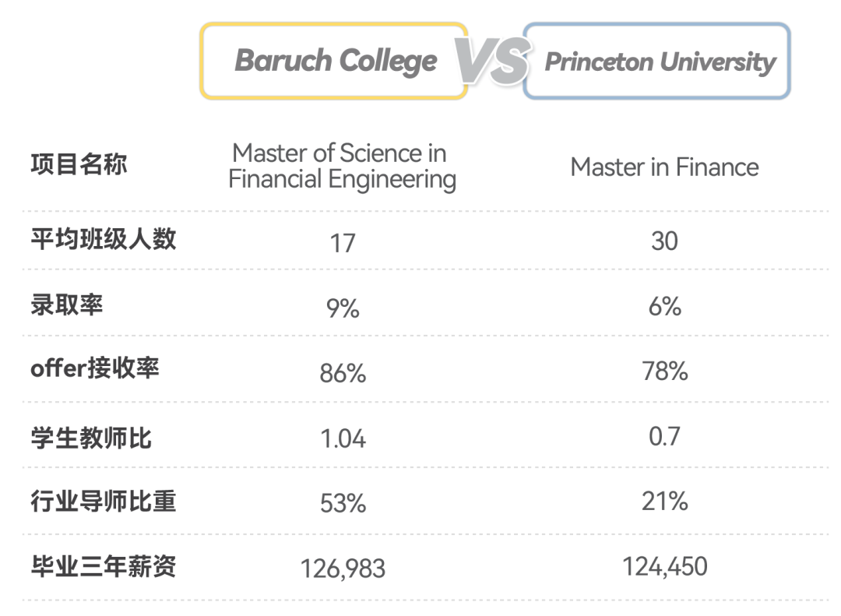Select the 行业导师比重 row label
This screenshot has width=841, height=616.
103,502
